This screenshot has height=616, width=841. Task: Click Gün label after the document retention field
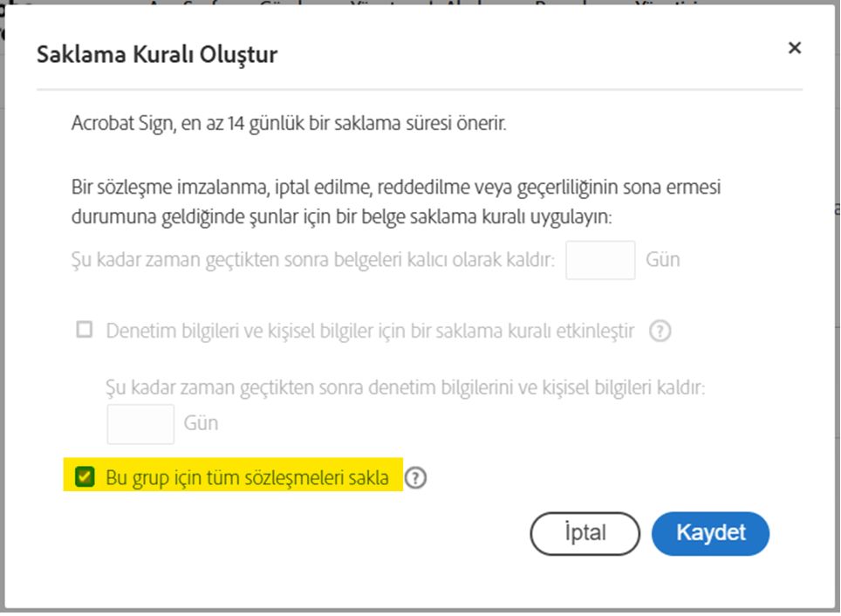coord(662,260)
